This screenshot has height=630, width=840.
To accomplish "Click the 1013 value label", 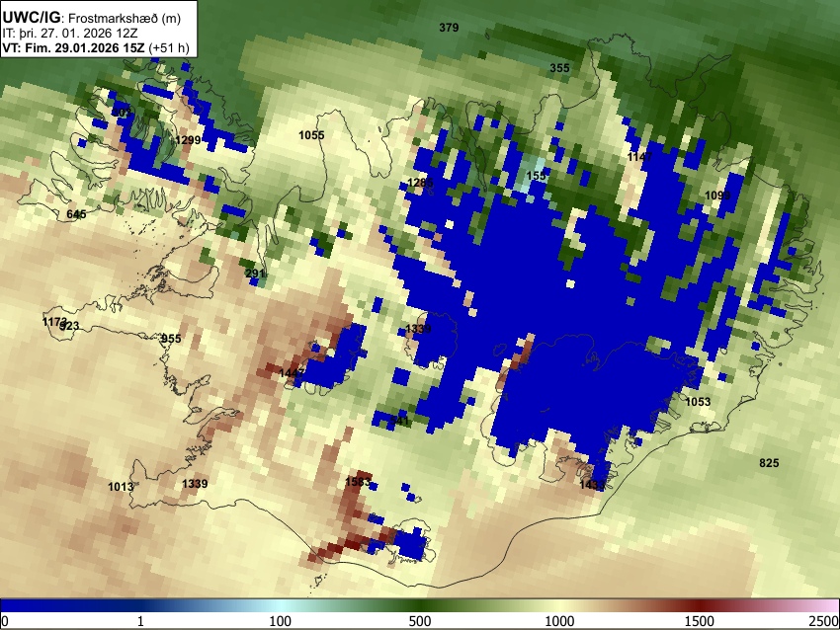I will (x=121, y=487).
